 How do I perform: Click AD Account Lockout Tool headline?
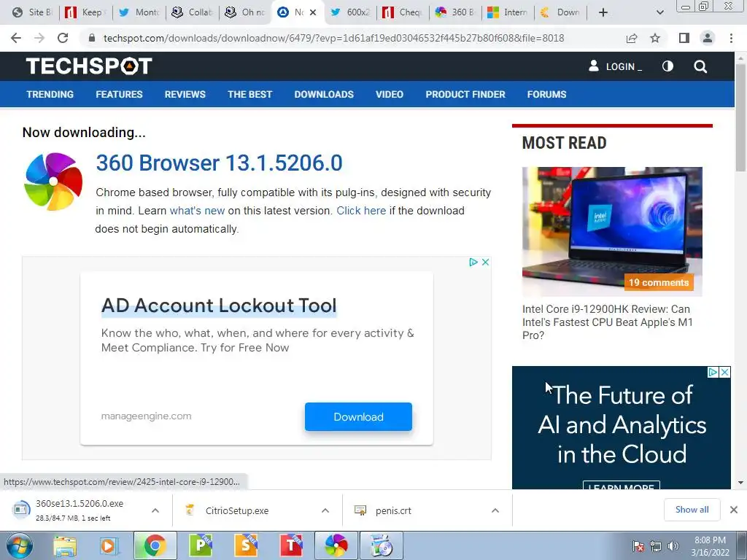(219, 306)
